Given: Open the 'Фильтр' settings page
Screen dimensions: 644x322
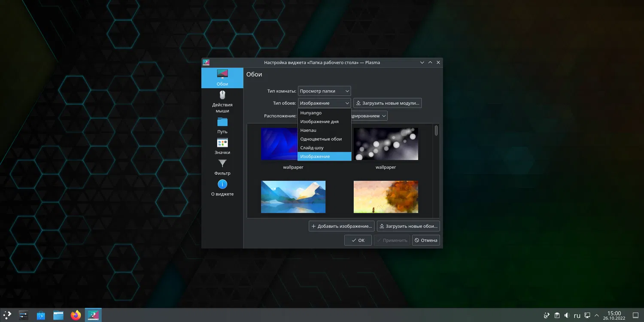Looking at the screenshot, I should pyautogui.click(x=222, y=167).
